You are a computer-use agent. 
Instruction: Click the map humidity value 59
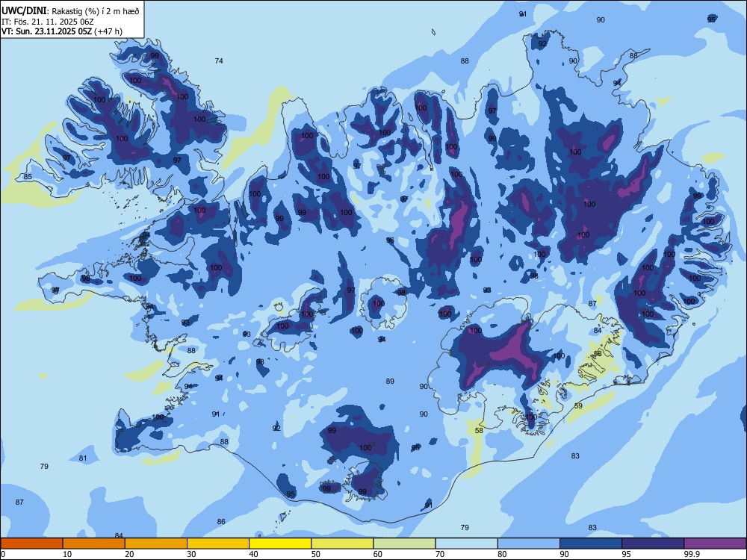tap(578, 405)
